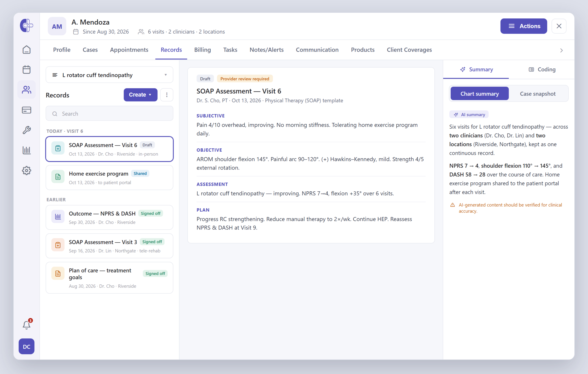Open the Home icon in the sidebar
Screen dimensions: 588x374
[x=26, y=50]
